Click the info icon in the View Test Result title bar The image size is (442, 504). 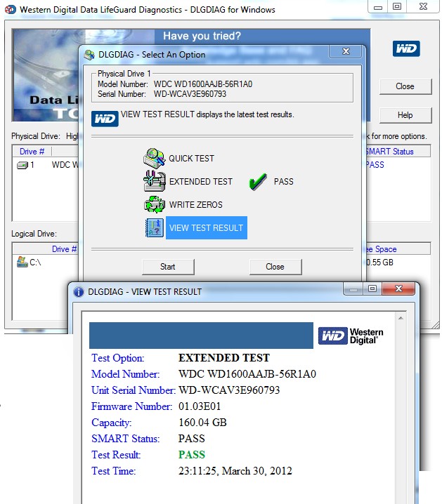tap(78, 292)
